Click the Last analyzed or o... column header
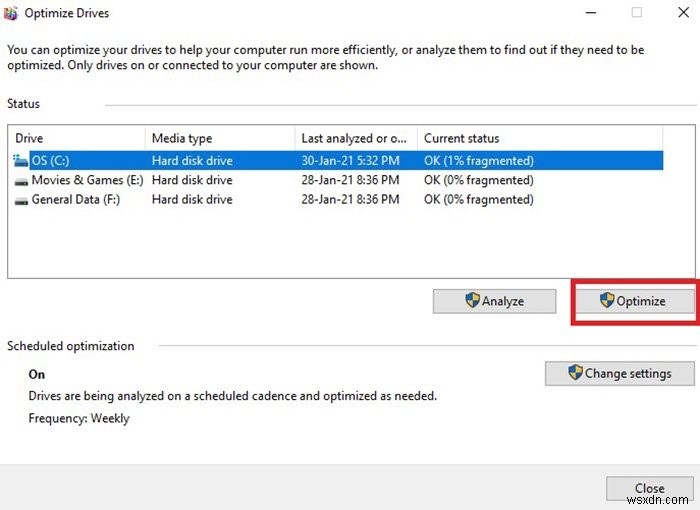The height and width of the screenshot is (510, 700). click(356, 138)
